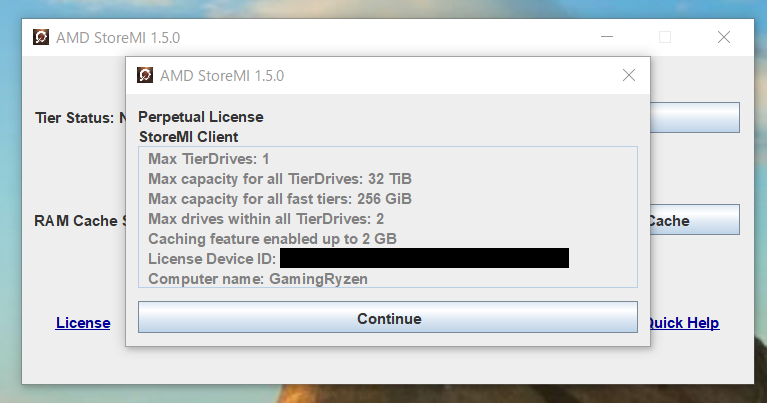Click the StoreMI icon in license dialog title bar
The image size is (767, 403).
pyautogui.click(x=145, y=75)
